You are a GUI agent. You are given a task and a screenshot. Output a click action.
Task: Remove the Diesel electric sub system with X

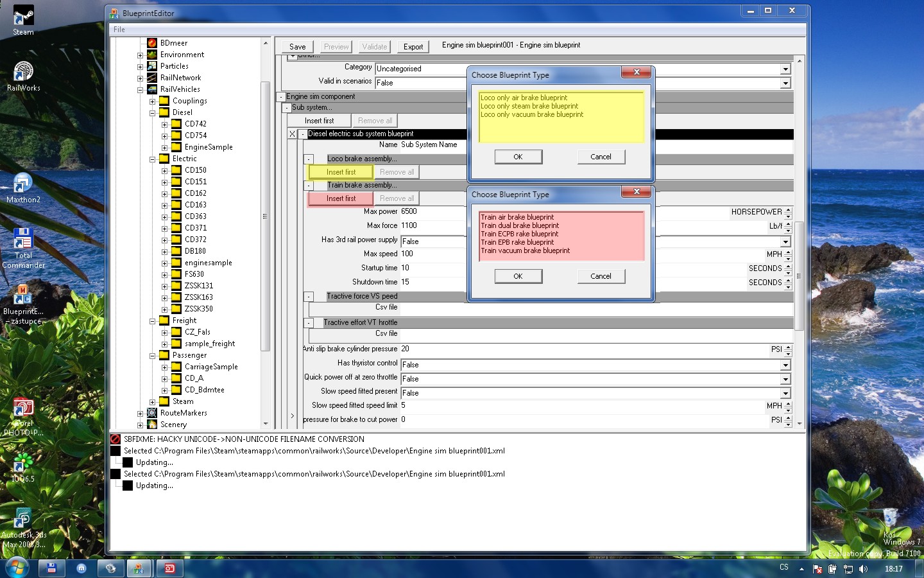tap(292, 134)
